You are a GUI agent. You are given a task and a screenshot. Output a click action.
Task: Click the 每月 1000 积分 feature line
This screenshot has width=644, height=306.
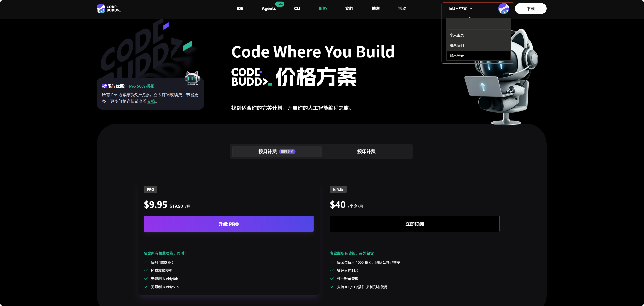(163, 262)
